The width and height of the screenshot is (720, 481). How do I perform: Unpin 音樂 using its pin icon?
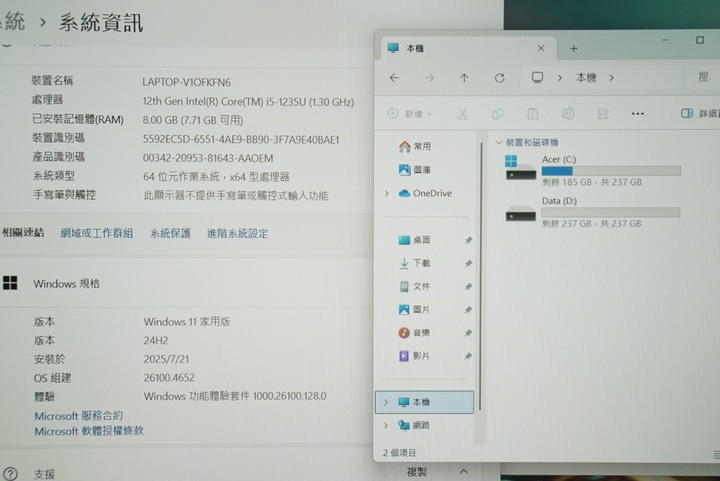[x=468, y=333]
